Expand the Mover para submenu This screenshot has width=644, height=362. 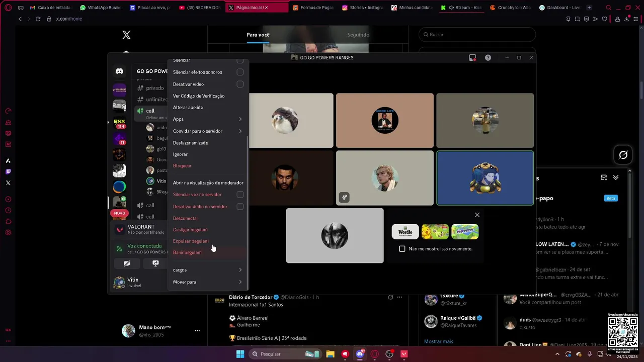[x=207, y=282]
